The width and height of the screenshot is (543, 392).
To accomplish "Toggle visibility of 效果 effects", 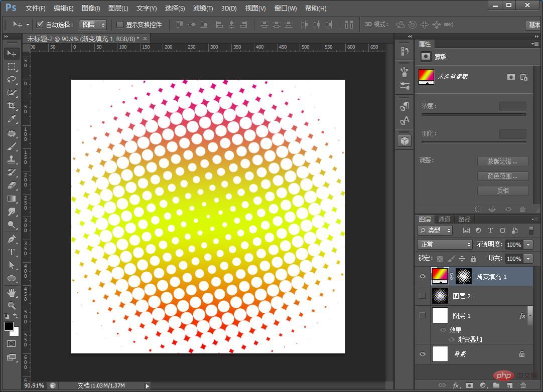I will [443, 330].
